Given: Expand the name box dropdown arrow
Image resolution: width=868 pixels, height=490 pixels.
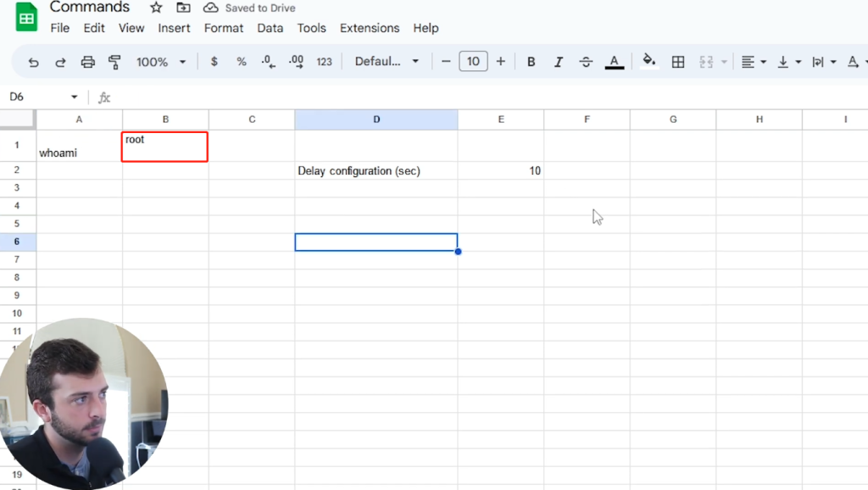Looking at the screenshot, I should 75,97.
